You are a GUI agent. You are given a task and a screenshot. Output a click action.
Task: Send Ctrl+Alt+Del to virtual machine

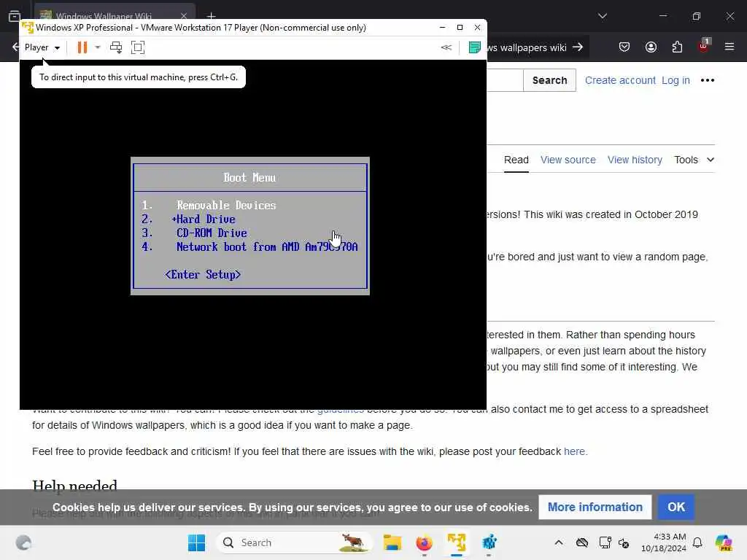click(116, 47)
